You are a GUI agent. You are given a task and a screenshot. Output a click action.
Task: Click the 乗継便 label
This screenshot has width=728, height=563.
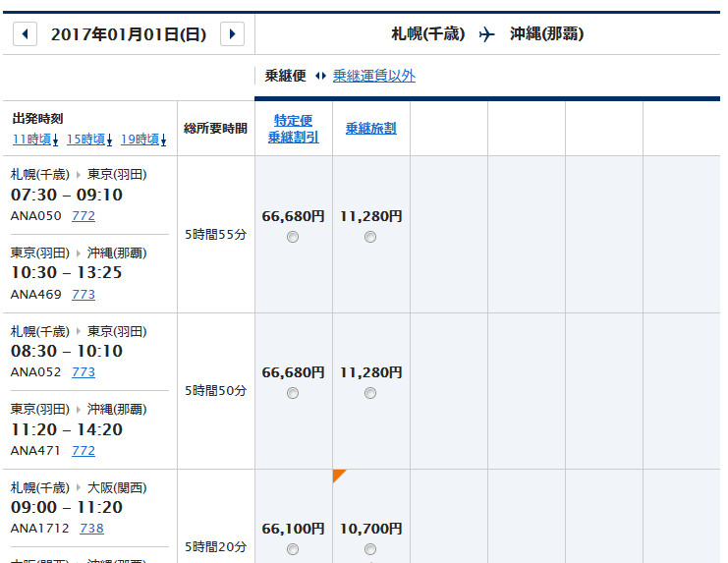(x=286, y=76)
